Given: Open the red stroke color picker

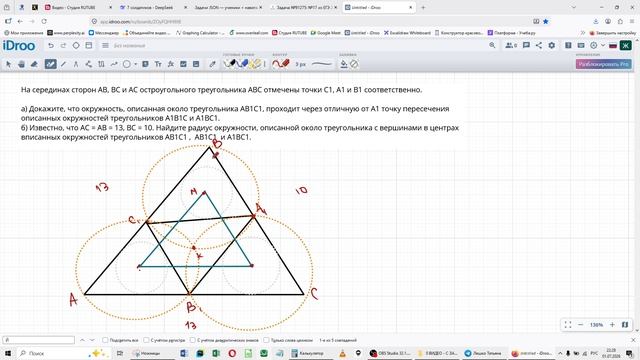Looking at the screenshot, I should point(281,64).
